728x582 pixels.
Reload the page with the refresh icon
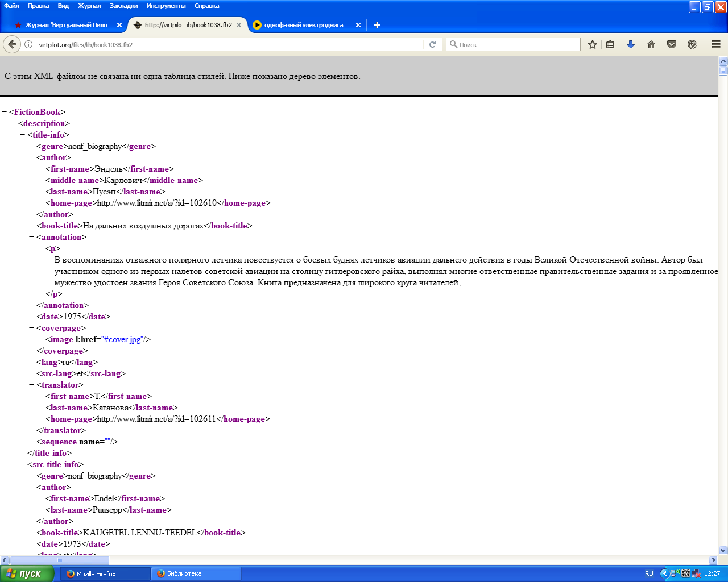432,44
